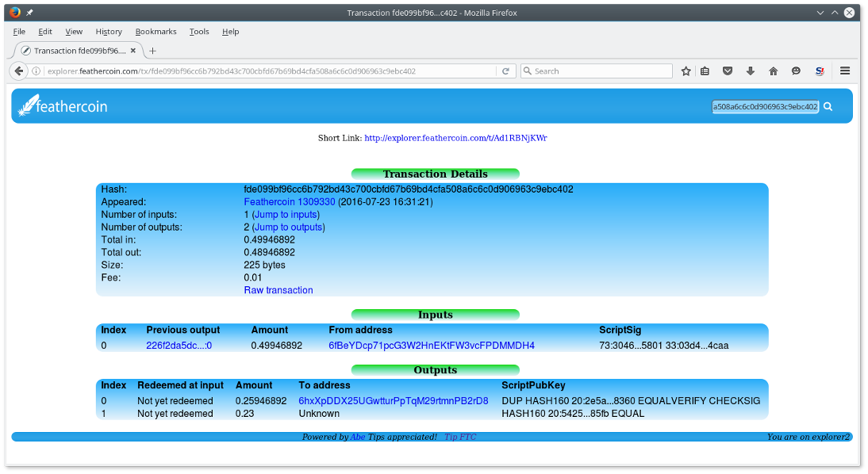The width and height of the screenshot is (868, 474).
Task: Reload the page with the refresh icon
Action: [505, 71]
